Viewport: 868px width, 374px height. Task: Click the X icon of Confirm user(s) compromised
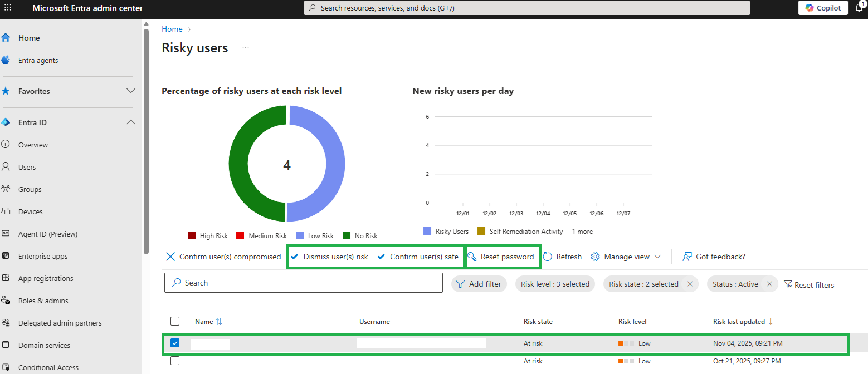coord(170,257)
